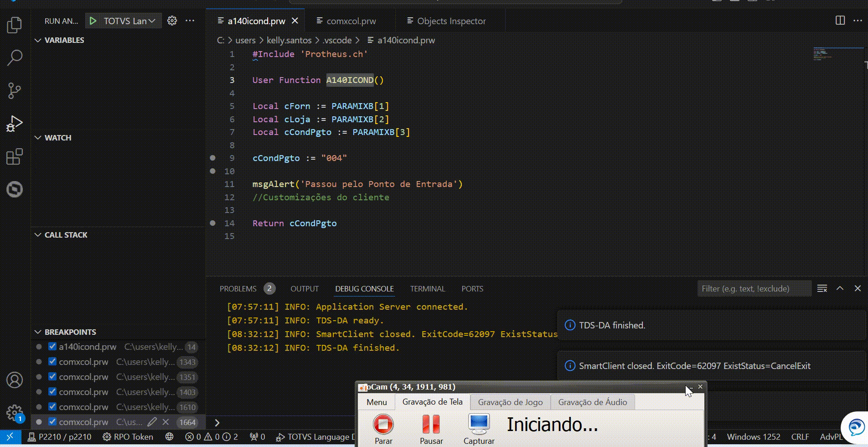Screen dimensions: 868x447
Task: Click the Windows 1252 encoding status item
Action: click(754, 437)
